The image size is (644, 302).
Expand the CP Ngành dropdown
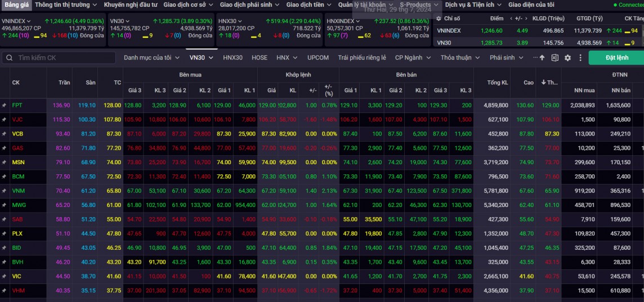(413, 57)
